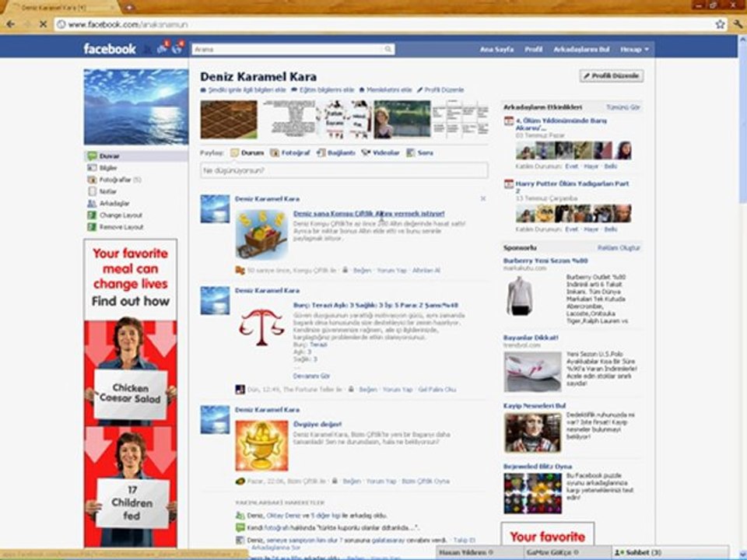
Task: Open Profil link in header
Action: 533,49
